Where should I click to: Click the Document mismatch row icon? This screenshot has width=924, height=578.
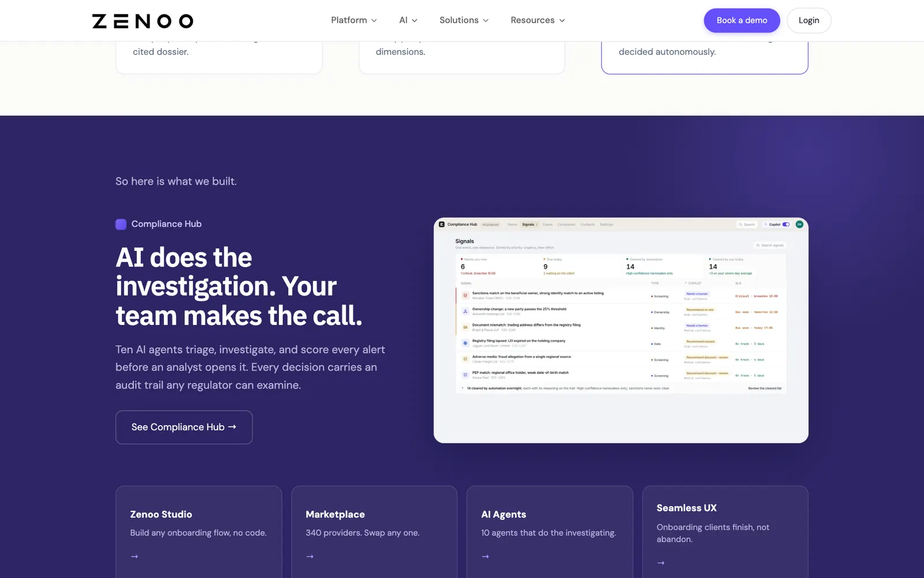[465, 327]
